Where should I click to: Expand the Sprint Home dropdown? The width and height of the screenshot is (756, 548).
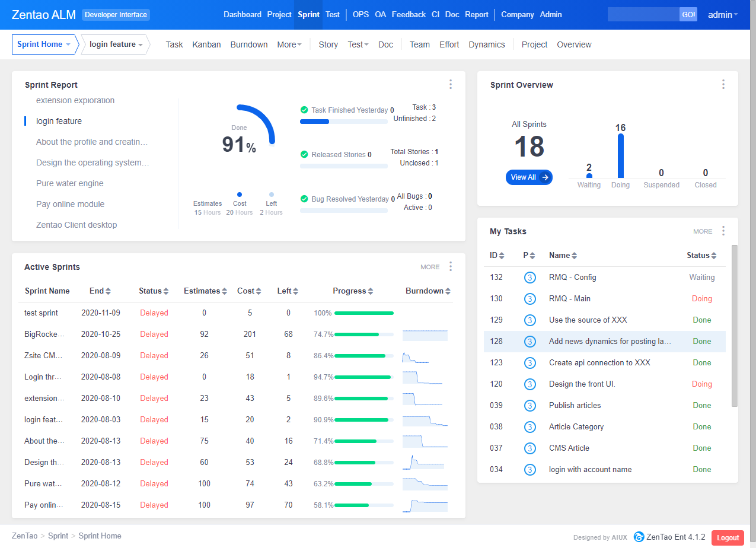[x=44, y=44]
